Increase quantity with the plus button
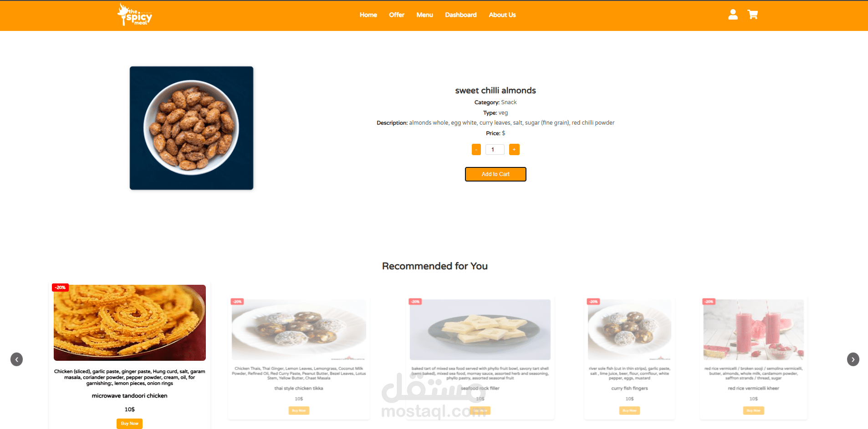Screen dimensions: 868x429 coord(514,150)
